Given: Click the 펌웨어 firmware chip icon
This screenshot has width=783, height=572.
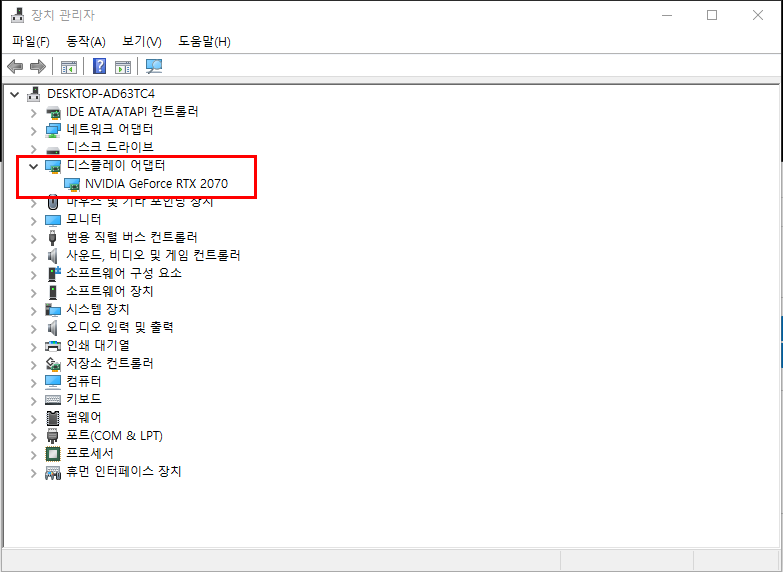Looking at the screenshot, I should coord(53,418).
